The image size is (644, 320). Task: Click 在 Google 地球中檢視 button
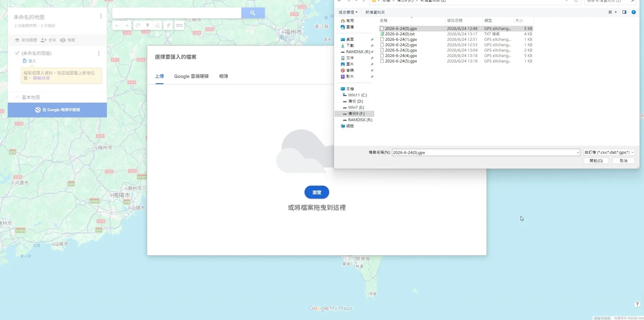point(57,110)
